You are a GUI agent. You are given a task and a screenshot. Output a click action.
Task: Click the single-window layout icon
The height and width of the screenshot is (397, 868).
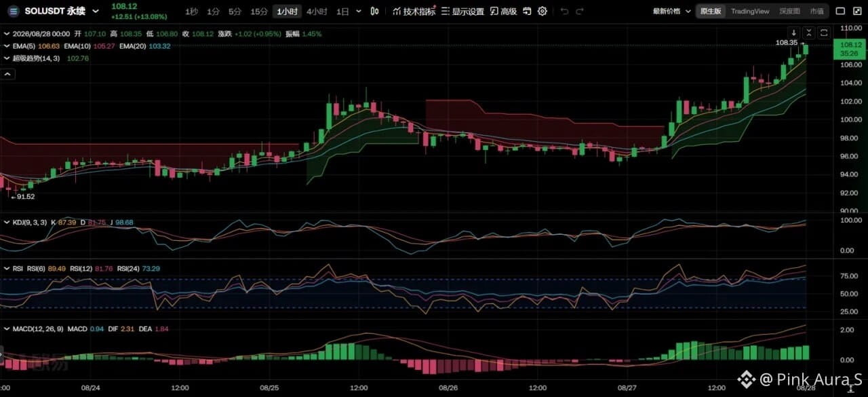[x=840, y=12]
